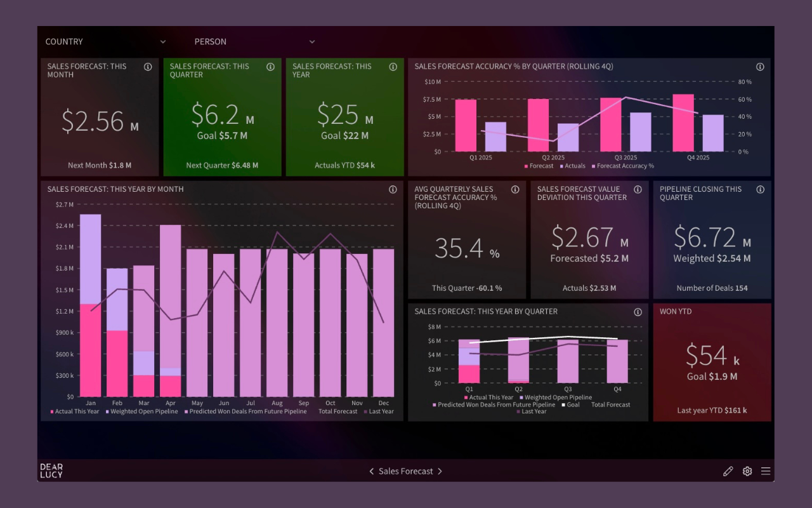Navigate back with left chevron beside Sales Forecast
The image size is (812, 508).
(x=371, y=471)
